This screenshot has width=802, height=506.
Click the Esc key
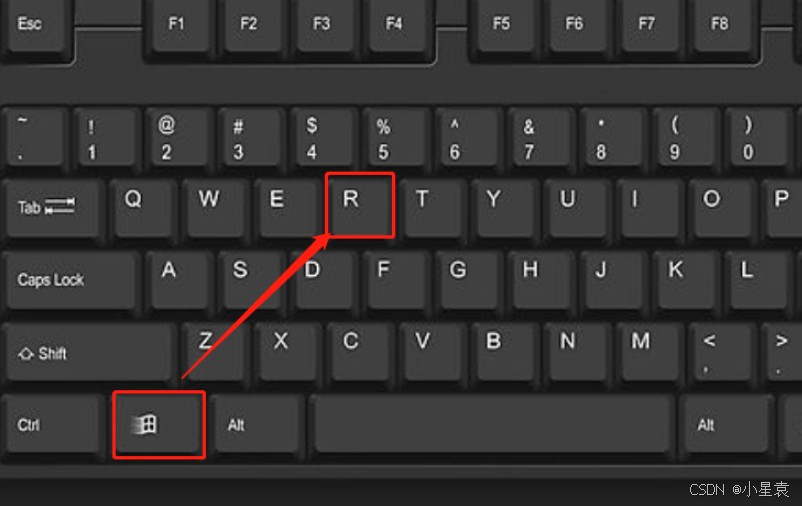36,28
